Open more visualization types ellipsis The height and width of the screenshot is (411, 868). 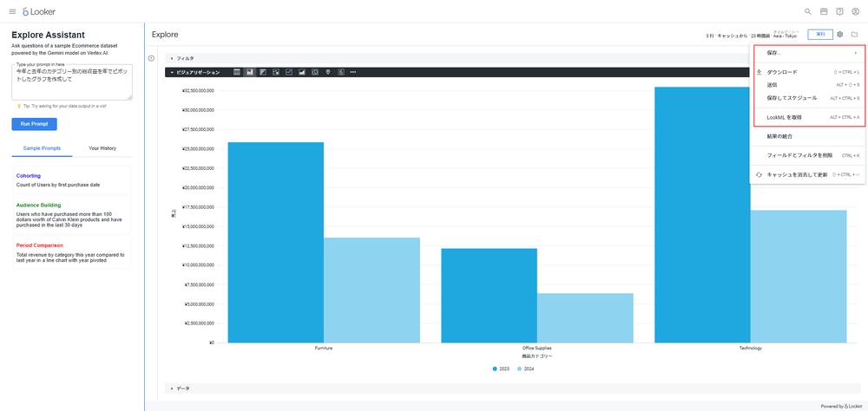pos(353,72)
